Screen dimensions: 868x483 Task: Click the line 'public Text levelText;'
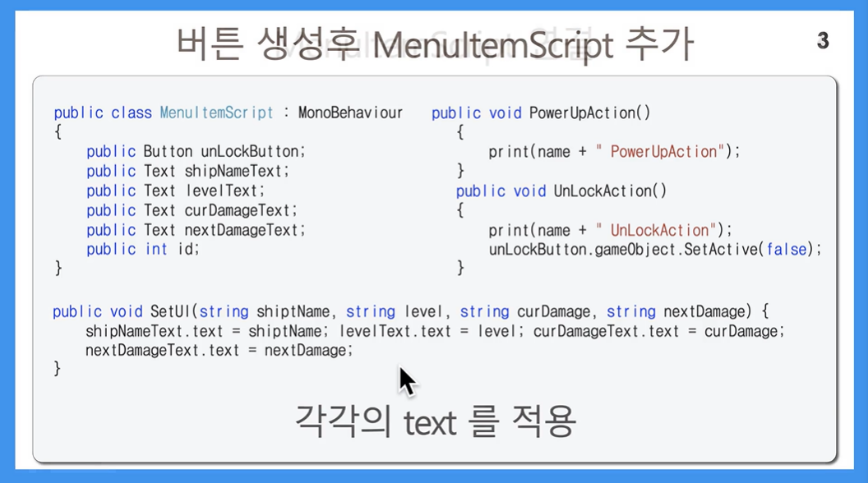pyautogui.click(x=175, y=191)
